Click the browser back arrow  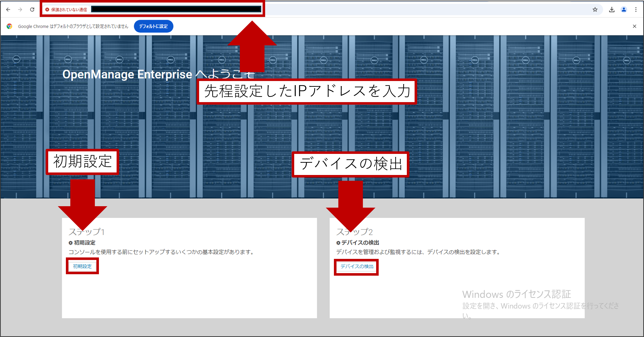pos(8,10)
